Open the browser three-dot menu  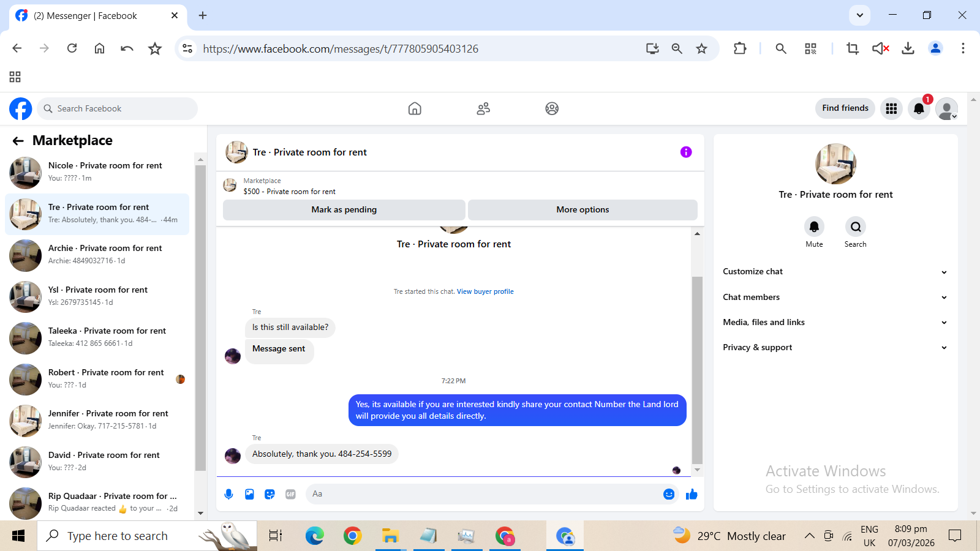(963, 48)
